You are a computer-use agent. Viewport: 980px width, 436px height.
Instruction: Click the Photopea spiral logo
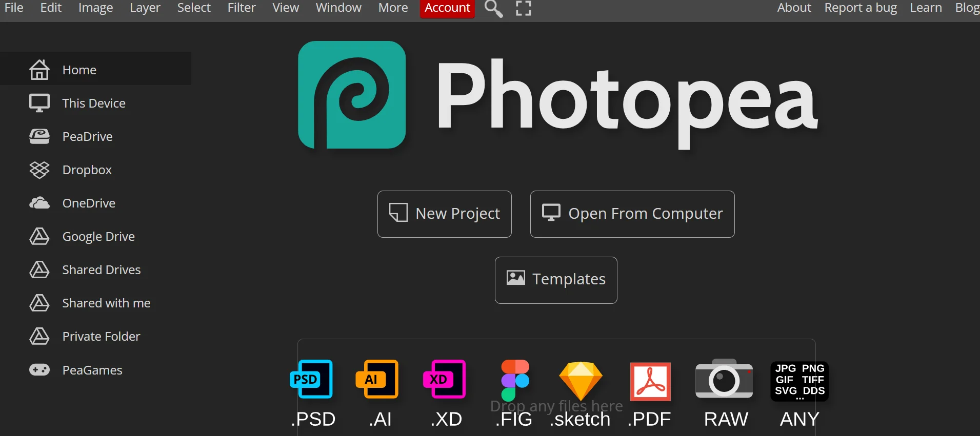pyautogui.click(x=352, y=95)
